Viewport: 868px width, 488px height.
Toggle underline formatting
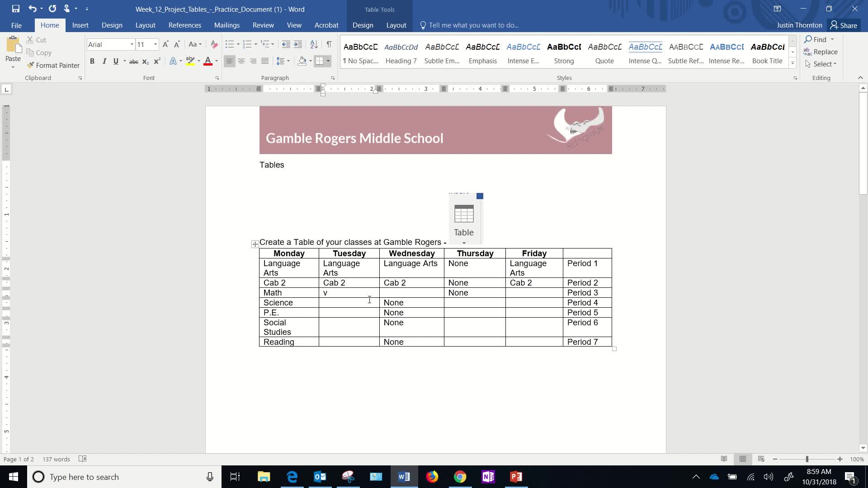116,61
